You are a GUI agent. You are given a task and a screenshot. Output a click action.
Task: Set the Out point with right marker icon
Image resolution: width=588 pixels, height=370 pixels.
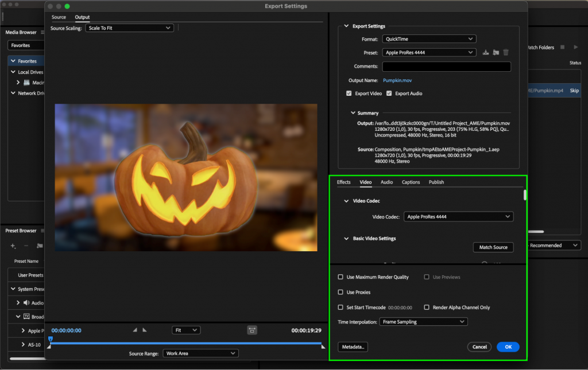click(x=145, y=330)
